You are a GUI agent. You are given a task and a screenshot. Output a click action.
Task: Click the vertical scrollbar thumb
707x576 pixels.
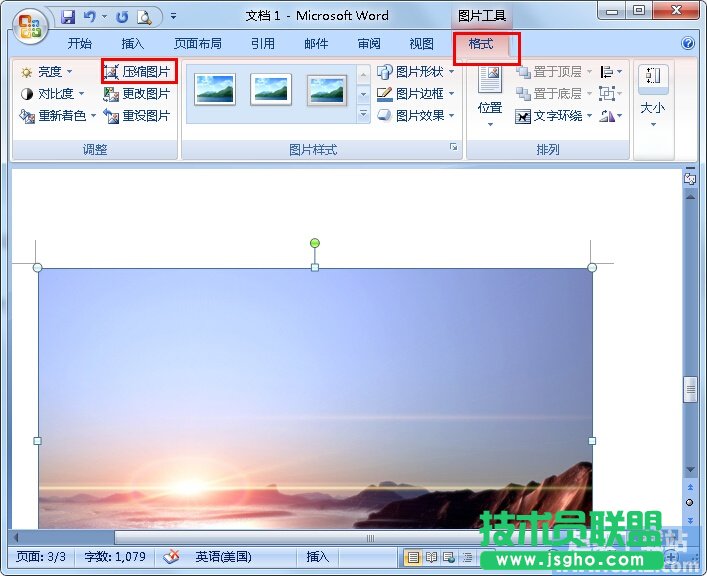pos(690,389)
